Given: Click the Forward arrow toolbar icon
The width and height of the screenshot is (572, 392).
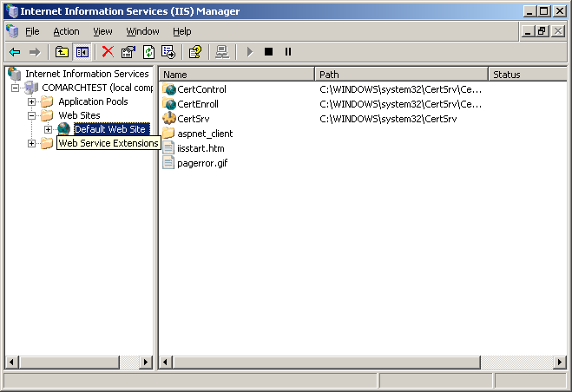Looking at the screenshot, I should [35, 52].
